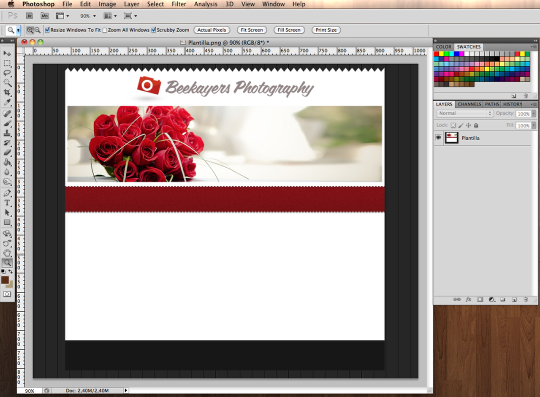The image size is (540, 397).
Task: Hide the Plantilla layer visibility eye
Action: click(x=438, y=138)
